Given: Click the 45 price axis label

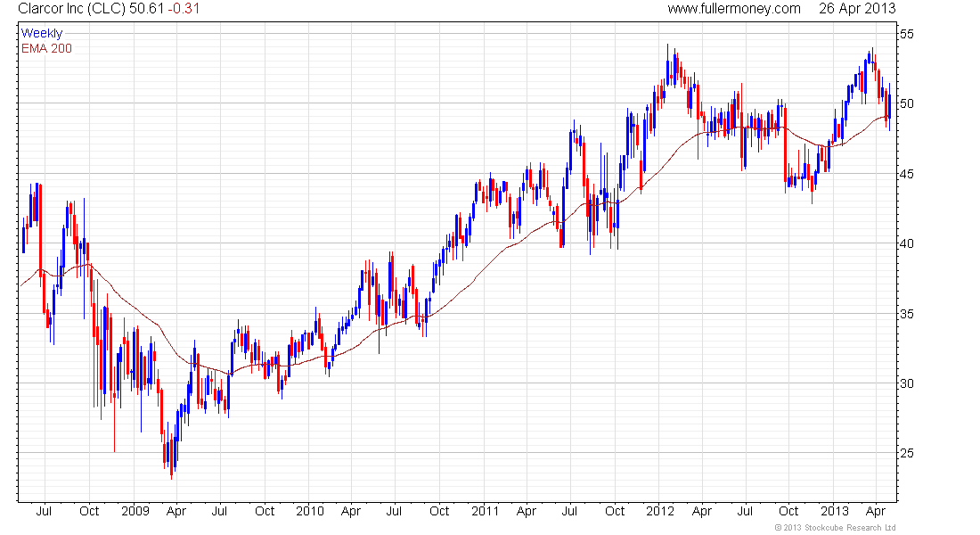Looking at the screenshot, I should 906,173.
